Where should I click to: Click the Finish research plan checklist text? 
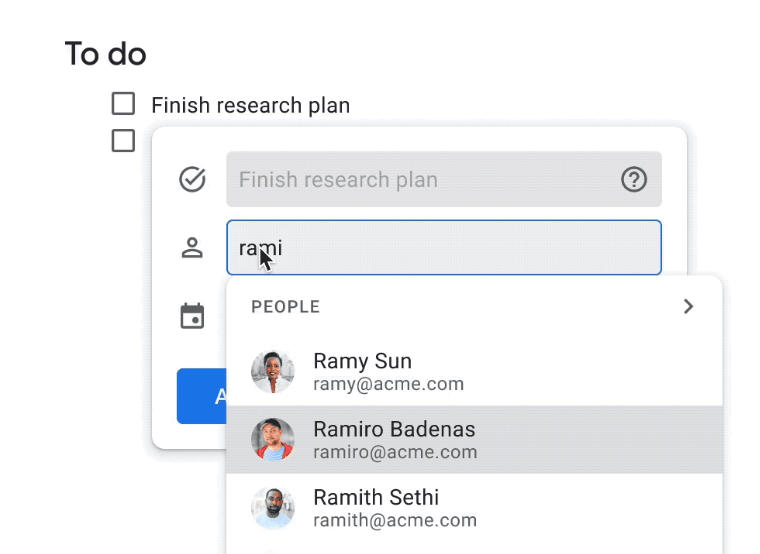pyautogui.click(x=251, y=106)
